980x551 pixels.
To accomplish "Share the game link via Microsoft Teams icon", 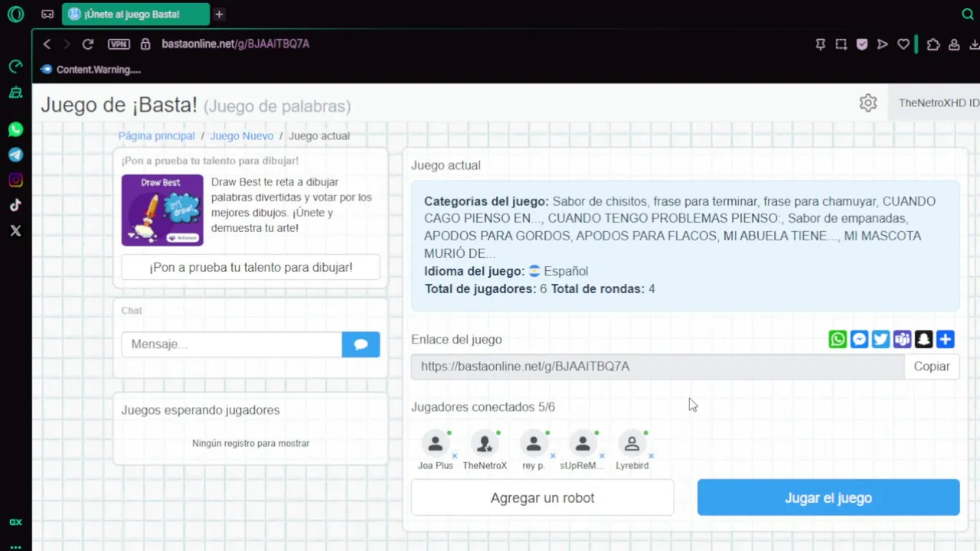I will 902,339.
